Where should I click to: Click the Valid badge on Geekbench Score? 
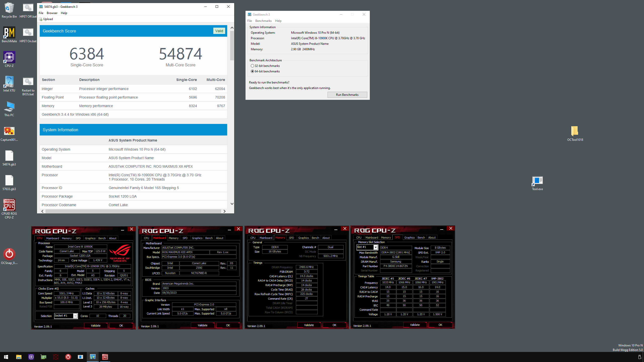[x=219, y=31]
